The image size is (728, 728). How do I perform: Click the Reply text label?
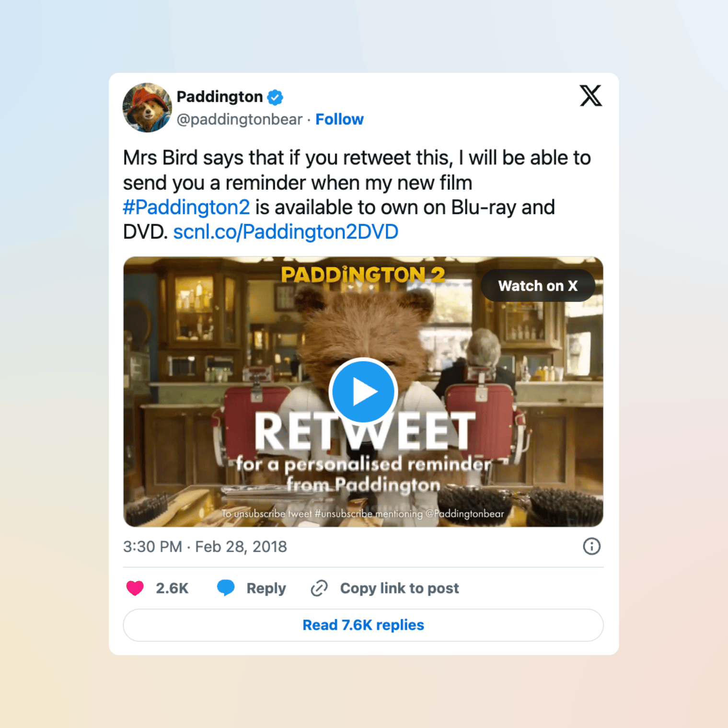[266, 588]
